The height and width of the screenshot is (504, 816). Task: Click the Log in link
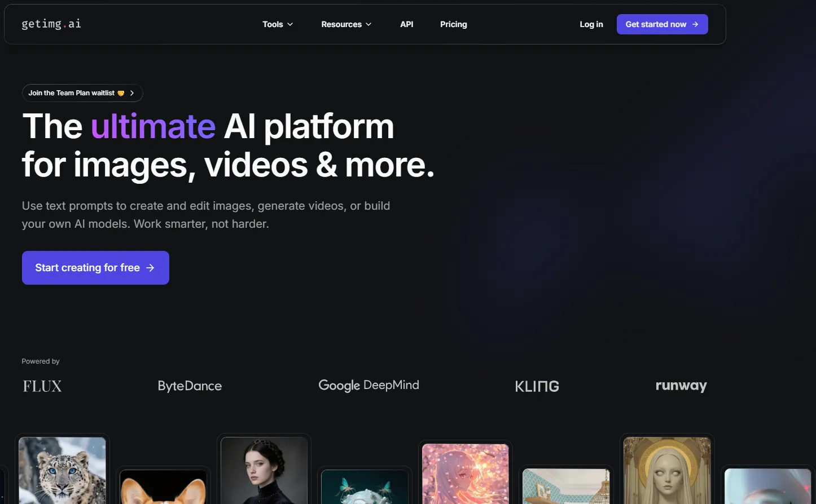[x=591, y=24]
